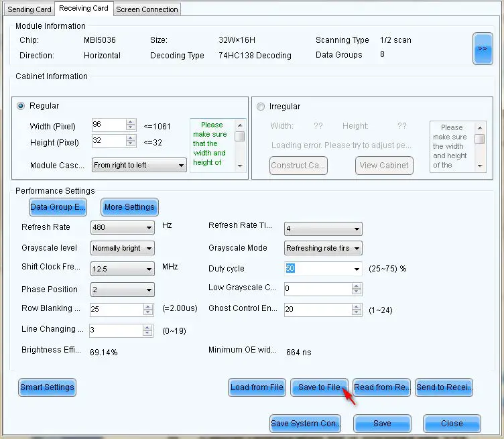Viewport: 504px width, 439px height.
Task: Increase the Width (Pixel) spinner value
Action: (131, 123)
